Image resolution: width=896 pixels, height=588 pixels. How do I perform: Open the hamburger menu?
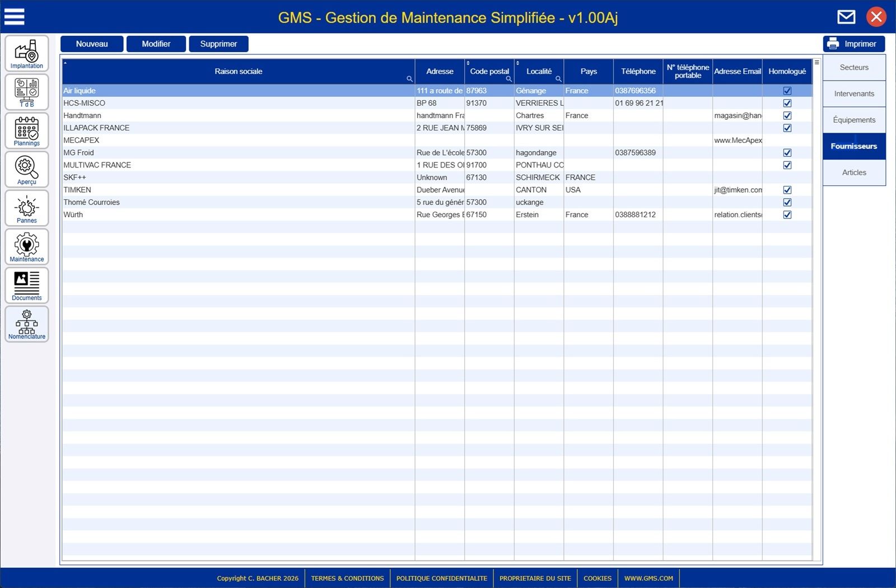[15, 17]
